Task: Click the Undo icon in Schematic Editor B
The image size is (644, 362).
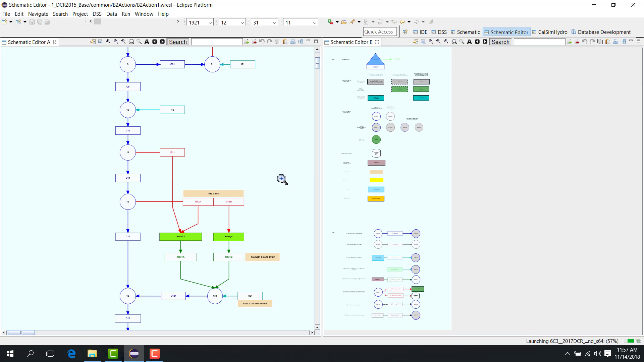Action: coord(585,42)
